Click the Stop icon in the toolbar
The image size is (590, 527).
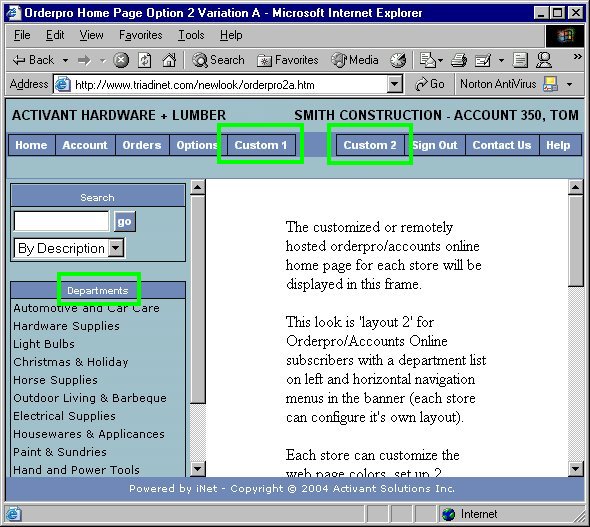coord(121,60)
